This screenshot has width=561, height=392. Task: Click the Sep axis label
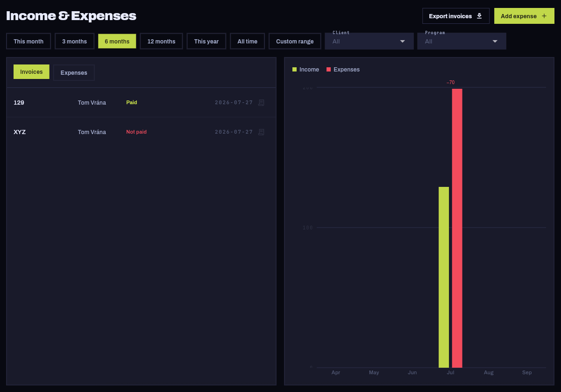527,373
